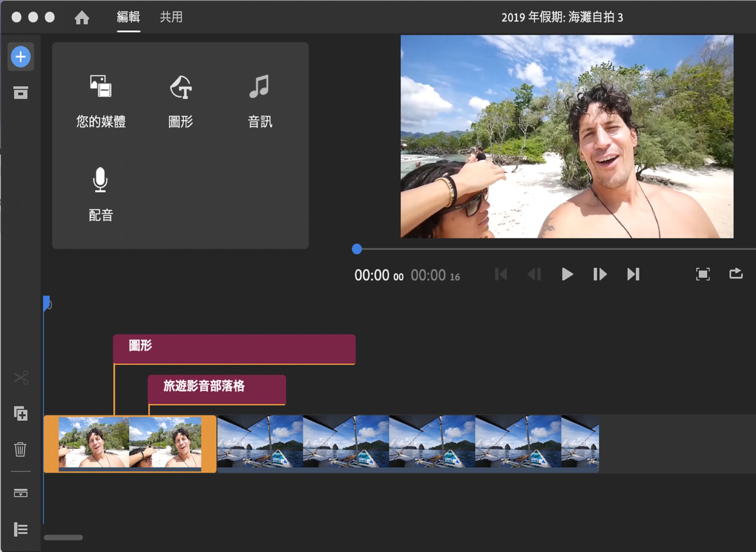Image resolution: width=756 pixels, height=552 pixels.
Task: Switch to the 共用 (Share) tab
Action: [x=170, y=17]
